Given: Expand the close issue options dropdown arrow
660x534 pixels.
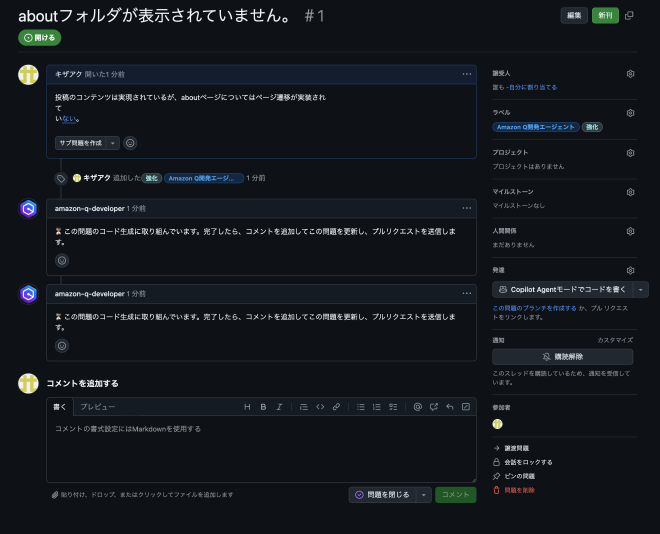Looking at the screenshot, I should tap(423, 495).
